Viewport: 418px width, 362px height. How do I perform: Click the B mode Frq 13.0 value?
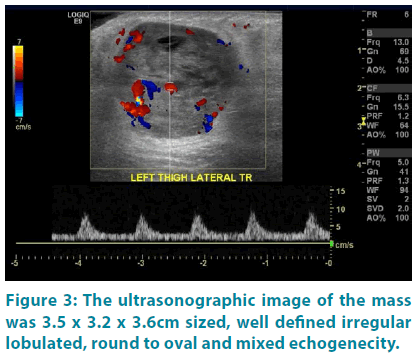click(401, 42)
